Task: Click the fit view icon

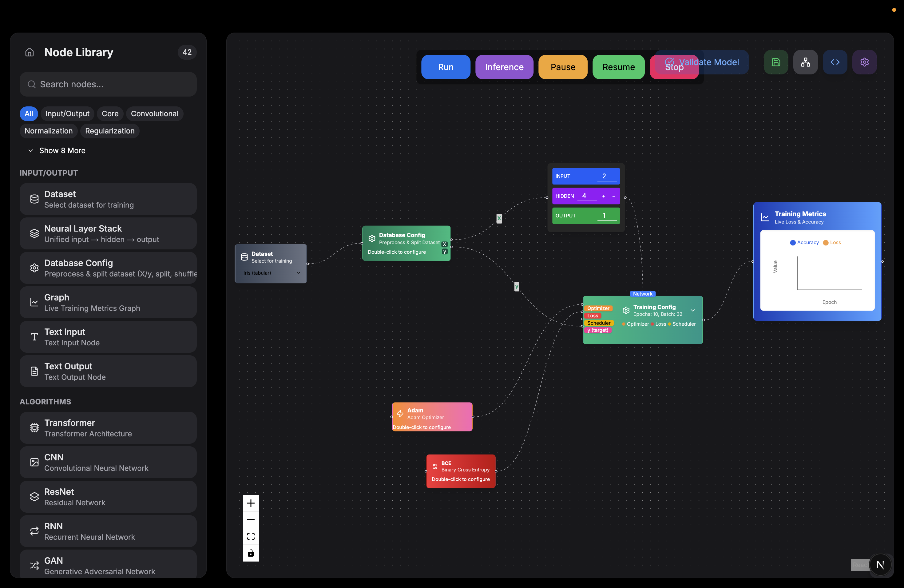Action: pos(251,536)
